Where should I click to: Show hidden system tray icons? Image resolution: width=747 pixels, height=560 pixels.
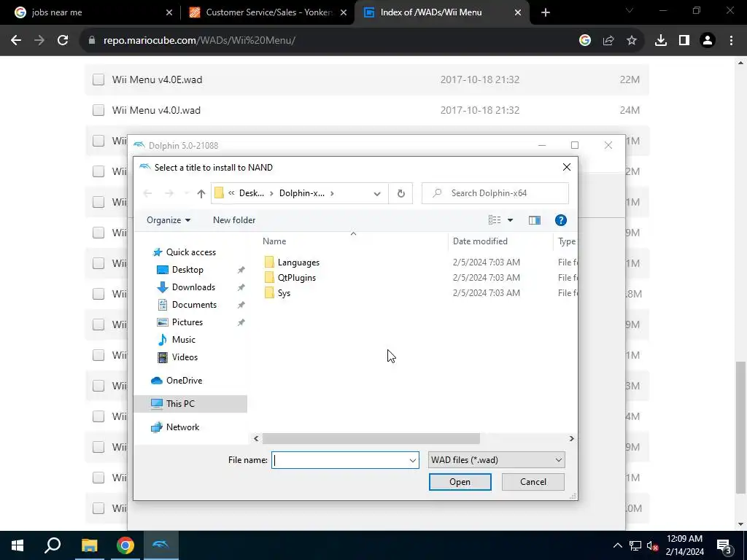617,545
